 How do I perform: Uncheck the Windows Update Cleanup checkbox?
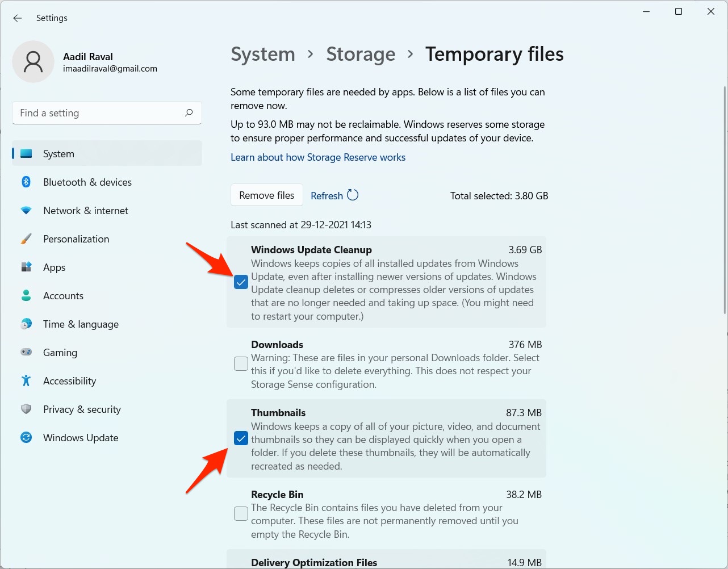241,282
